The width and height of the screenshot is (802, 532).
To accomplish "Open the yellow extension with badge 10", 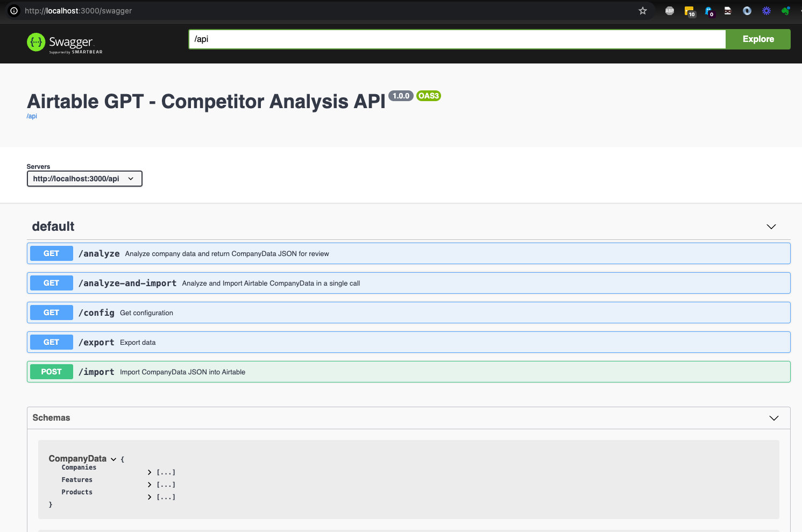I will click(x=690, y=11).
